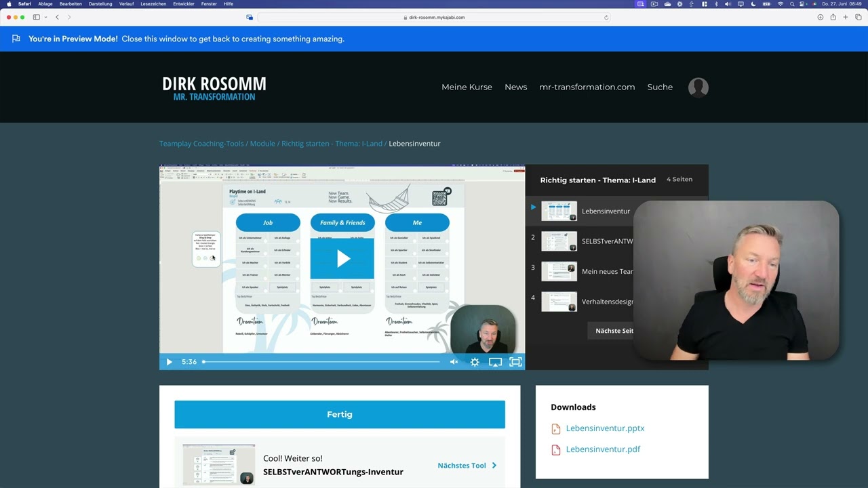Image resolution: width=868 pixels, height=488 pixels.
Task: Click the Nächstes Tool link
Action: click(x=462, y=466)
